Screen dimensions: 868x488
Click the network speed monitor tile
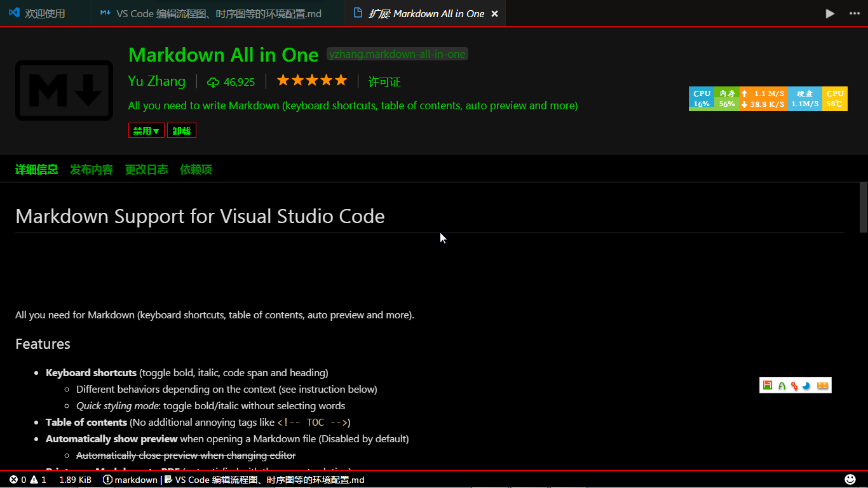[763, 98]
